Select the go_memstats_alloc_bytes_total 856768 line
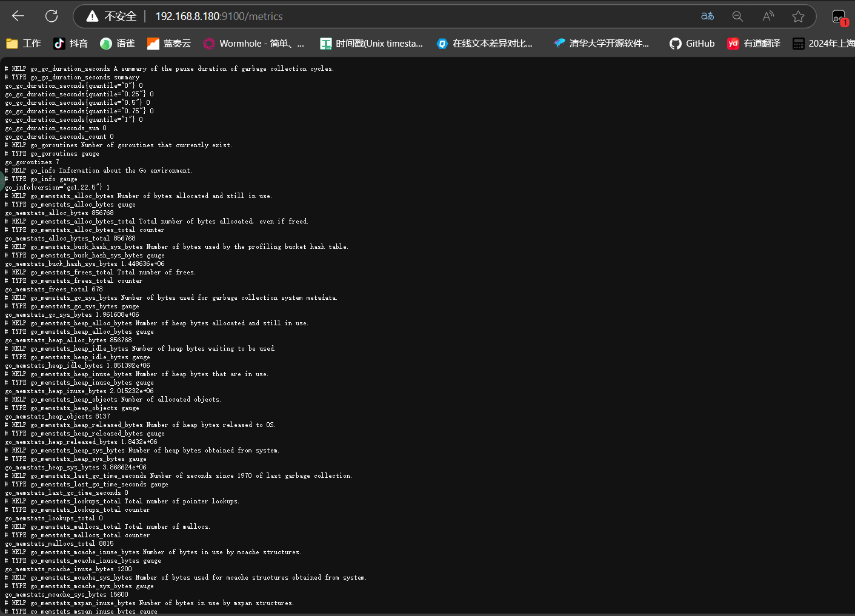Image resolution: width=855 pixels, height=616 pixels. point(70,239)
